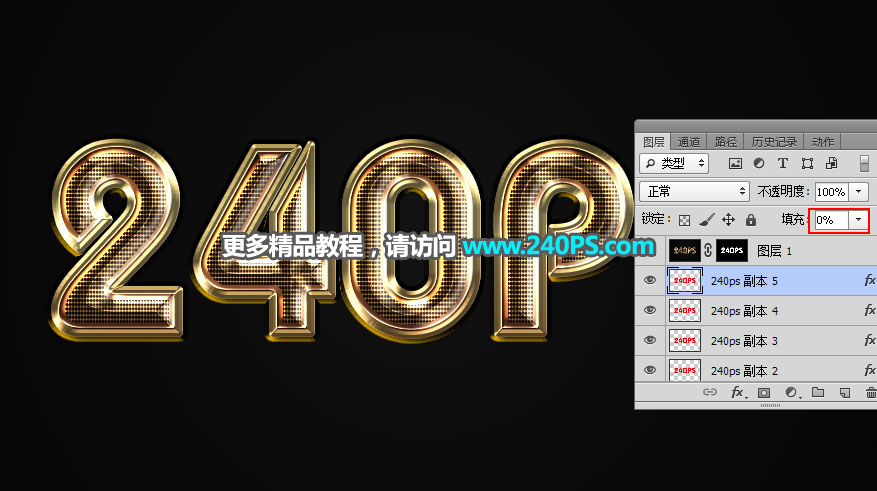Hide the 240ps 副本 4 layer
The width and height of the screenshot is (877, 491).
(650, 311)
